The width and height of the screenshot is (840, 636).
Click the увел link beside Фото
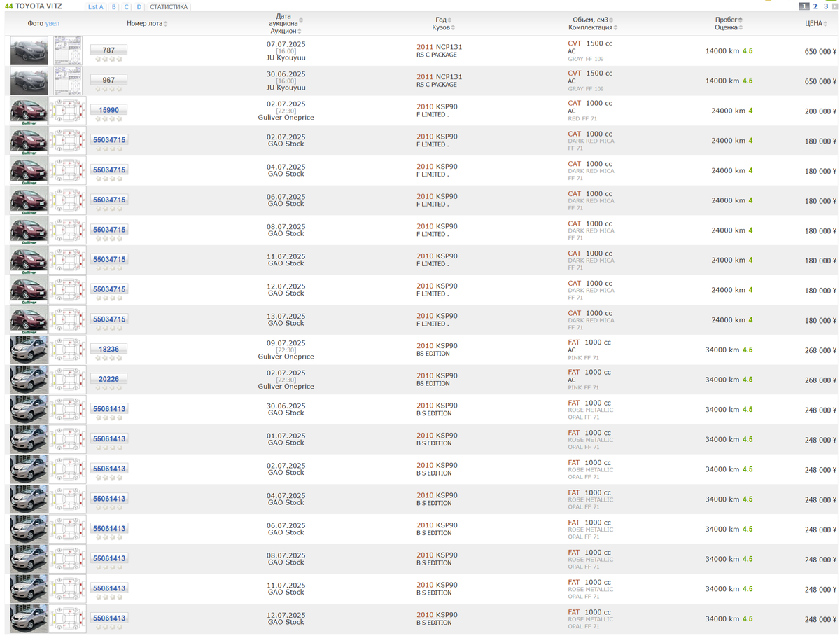pos(52,24)
